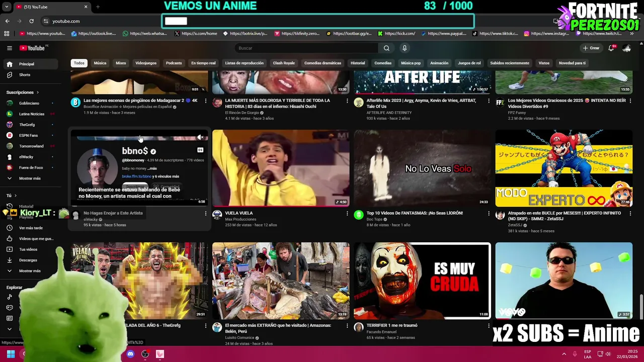
Task: Open the apps grid in bookmarks bar
Action: click(x=7, y=34)
